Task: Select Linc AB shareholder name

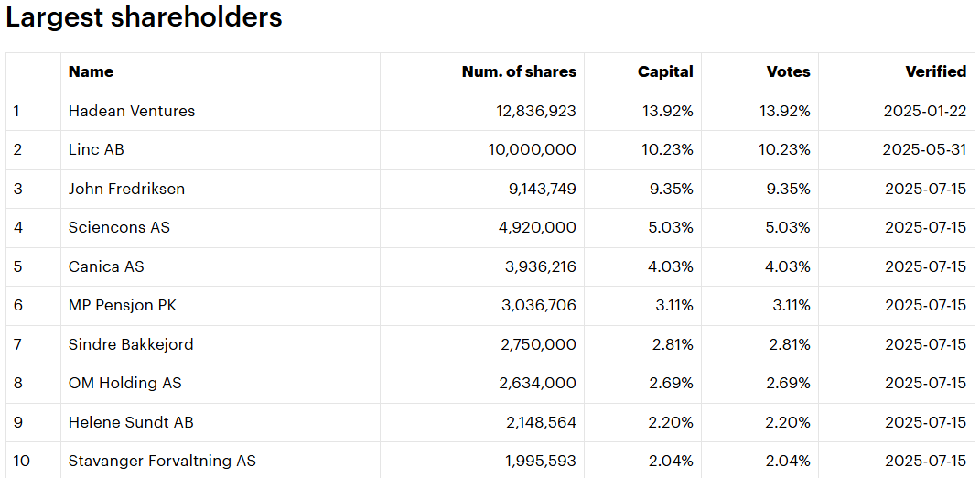Action: click(96, 150)
